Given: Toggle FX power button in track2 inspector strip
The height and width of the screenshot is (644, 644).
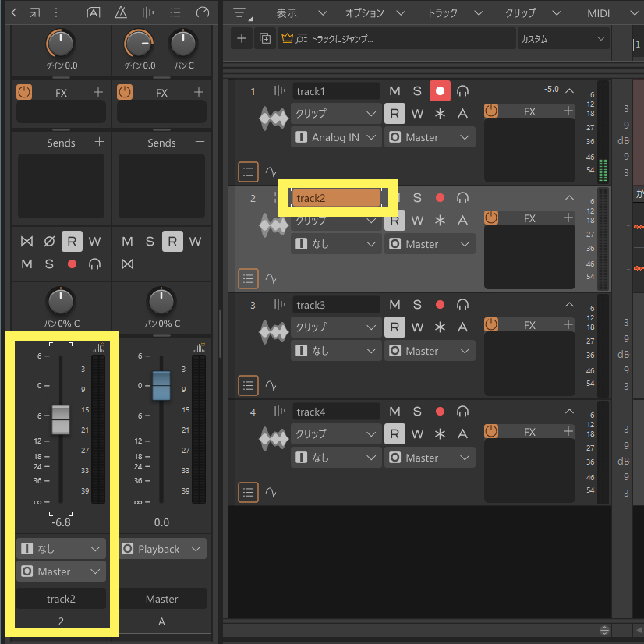Looking at the screenshot, I should click(24, 92).
